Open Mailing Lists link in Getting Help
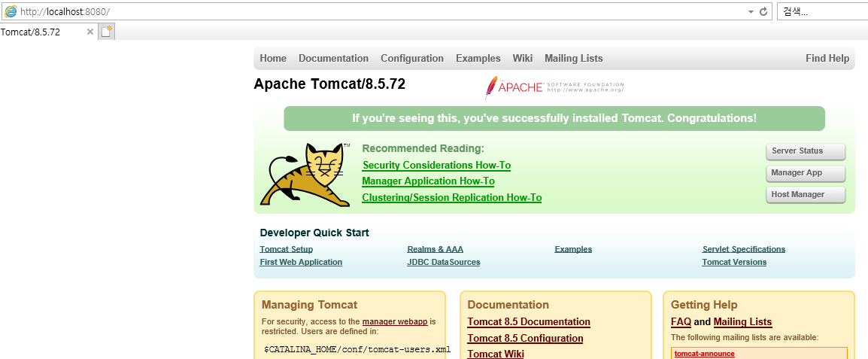The height and width of the screenshot is (359, 868). point(742,322)
